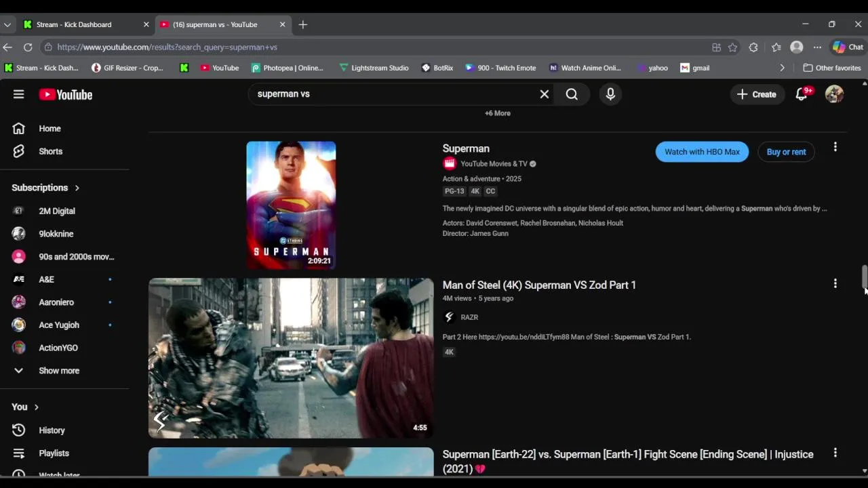Open the YouTube account avatar menu

[x=834, y=94]
